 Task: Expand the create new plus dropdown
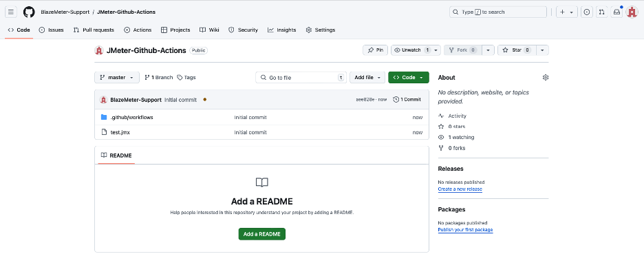[x=567, y=12]
